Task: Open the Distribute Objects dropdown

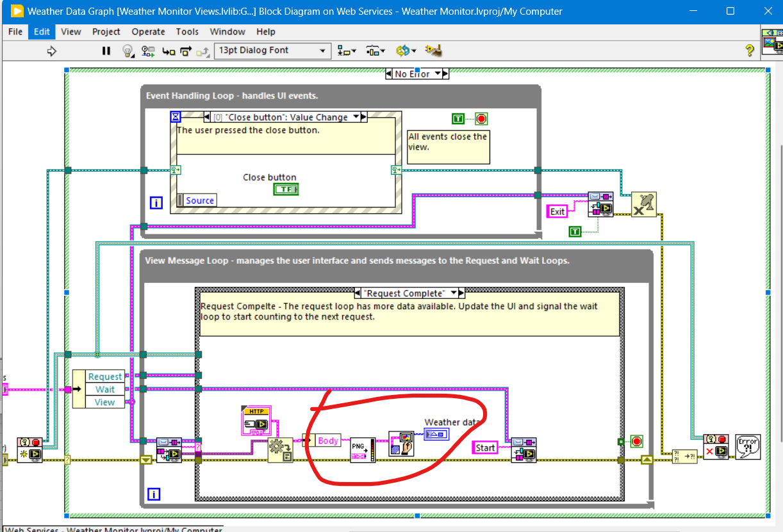Action: [375, 51]
